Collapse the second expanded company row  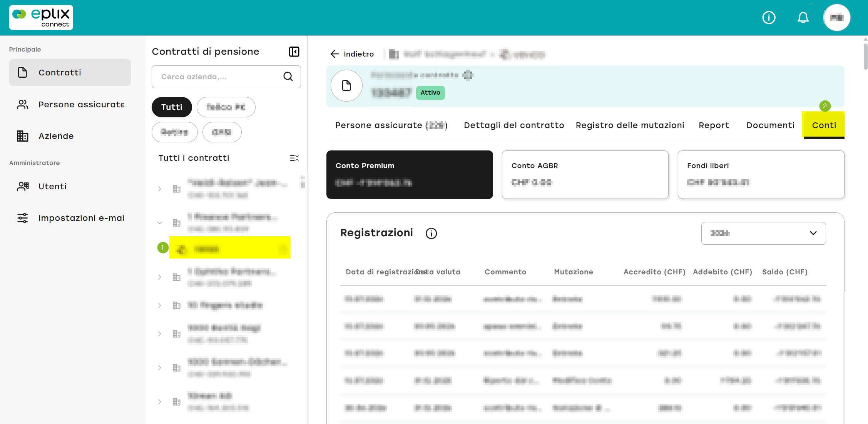(160, 222)
